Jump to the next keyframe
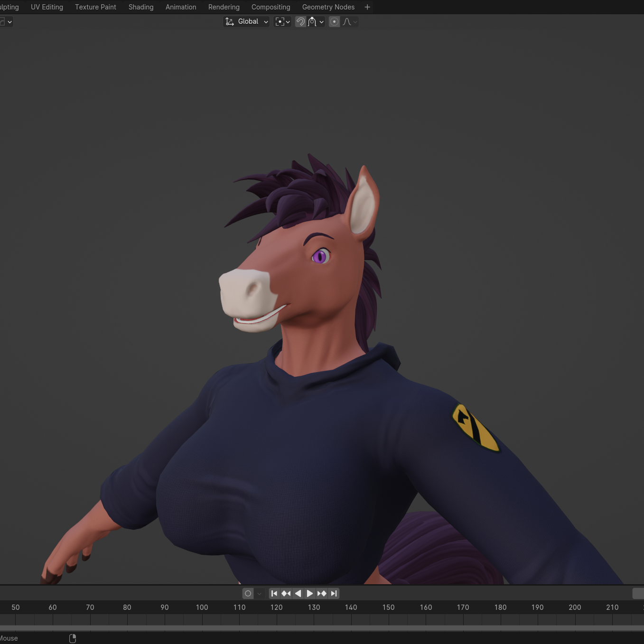This screenshot has height=644, width=644. coord(322,593)
